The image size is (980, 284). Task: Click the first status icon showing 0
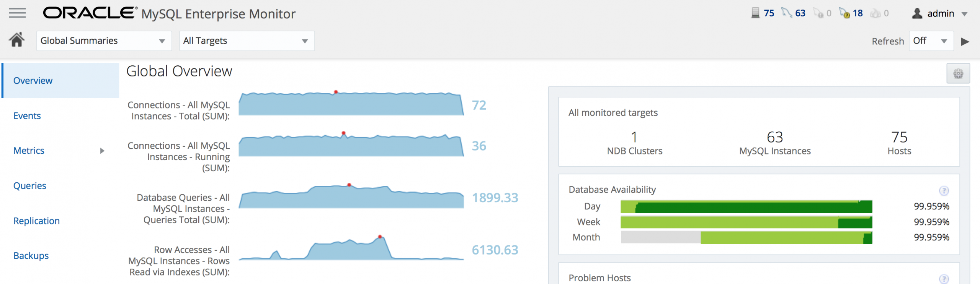coord(818,13)
